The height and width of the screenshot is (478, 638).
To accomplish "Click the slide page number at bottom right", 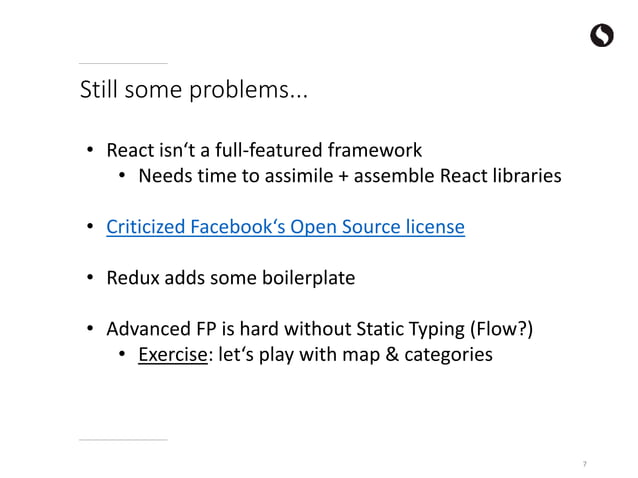I will click(585, 464).
